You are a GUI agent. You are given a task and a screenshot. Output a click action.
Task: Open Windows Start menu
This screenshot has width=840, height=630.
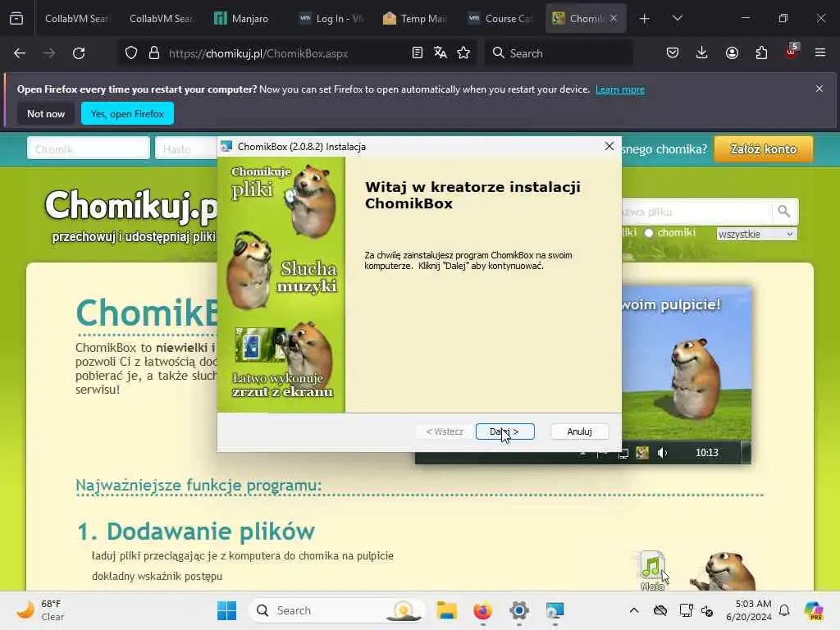[226, 610]
